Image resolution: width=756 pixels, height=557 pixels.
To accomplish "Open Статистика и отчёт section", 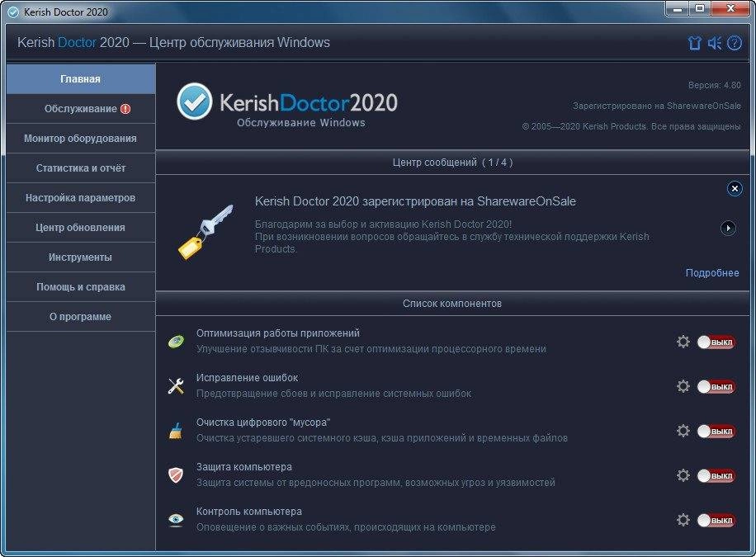I will 81,168.
